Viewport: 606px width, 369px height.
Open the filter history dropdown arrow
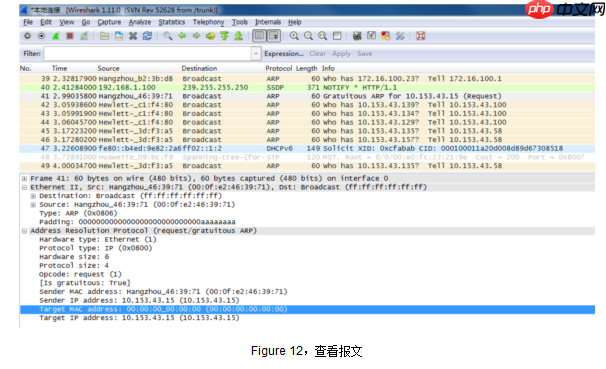click(256, 54)
